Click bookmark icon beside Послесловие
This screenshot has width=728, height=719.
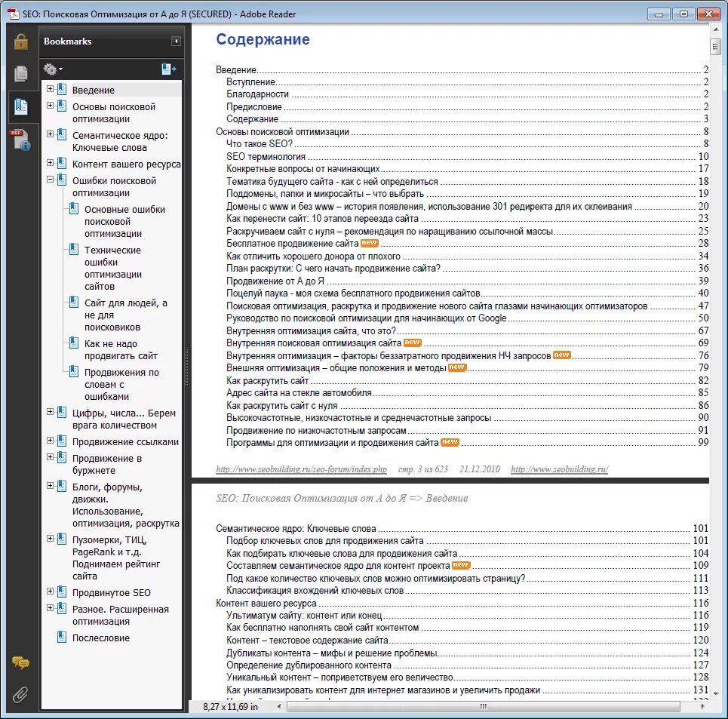62,638
